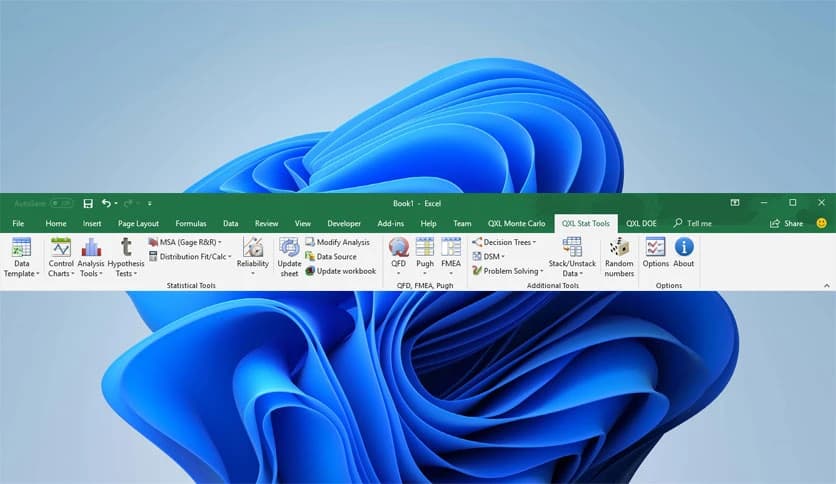Click the Tell me search field
Viewport: 836px width, 484px height.
coord(698,224)
